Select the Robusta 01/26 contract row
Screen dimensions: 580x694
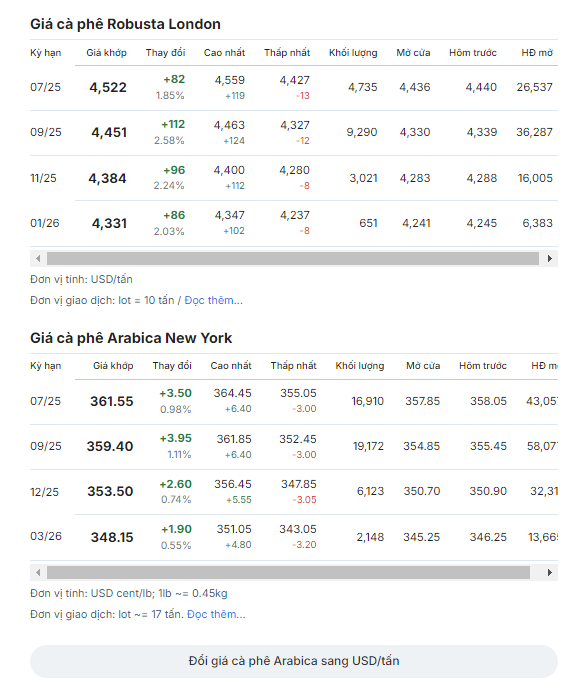click(x=294, y=223)
